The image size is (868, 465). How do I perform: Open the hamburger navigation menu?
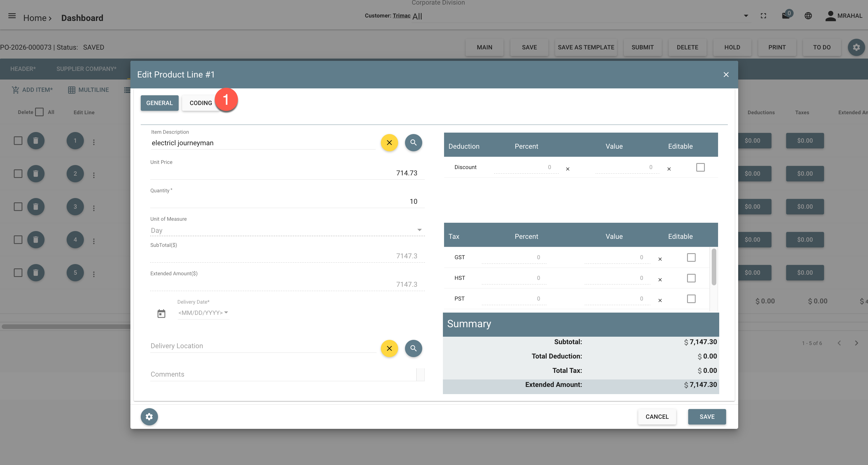[12, 16]
